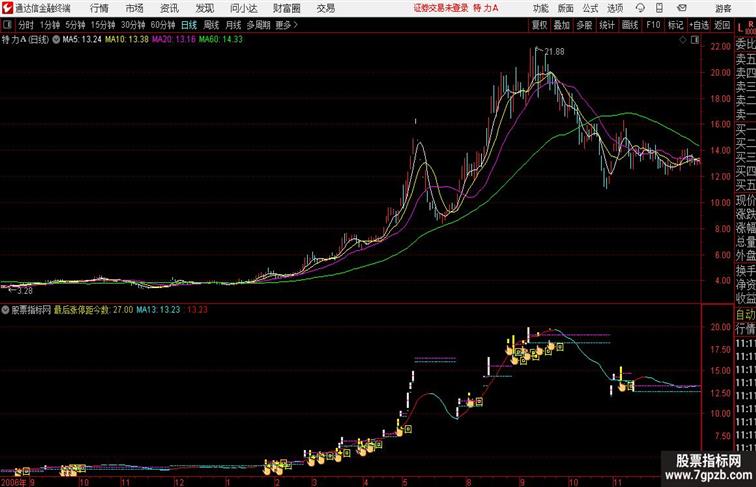Switch to the 1分钟 period tab
Image resolution: width=756 pixels, height=487 pixels.
49,25
